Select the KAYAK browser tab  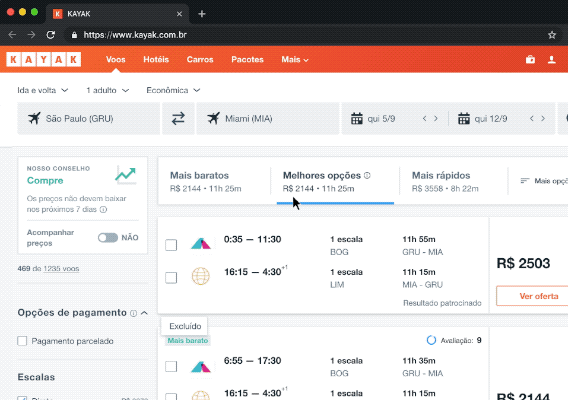pos(117,14)
